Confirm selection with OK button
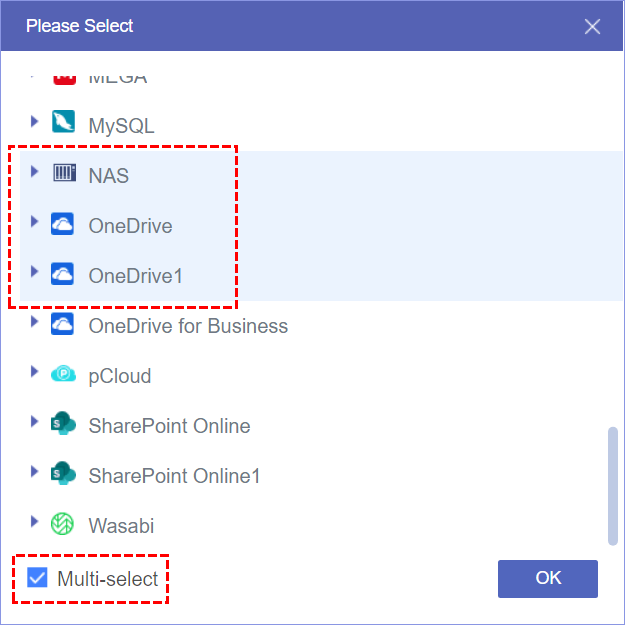Viewport: 625px width, 625px height. pyautogui.click(x=548, y=579)
